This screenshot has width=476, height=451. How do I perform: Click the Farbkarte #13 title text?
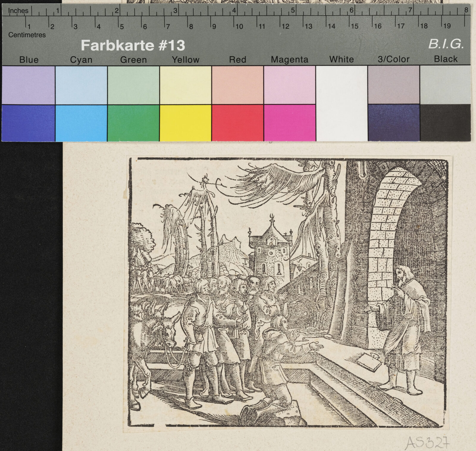pyautogui.click(x=133, y=46)
